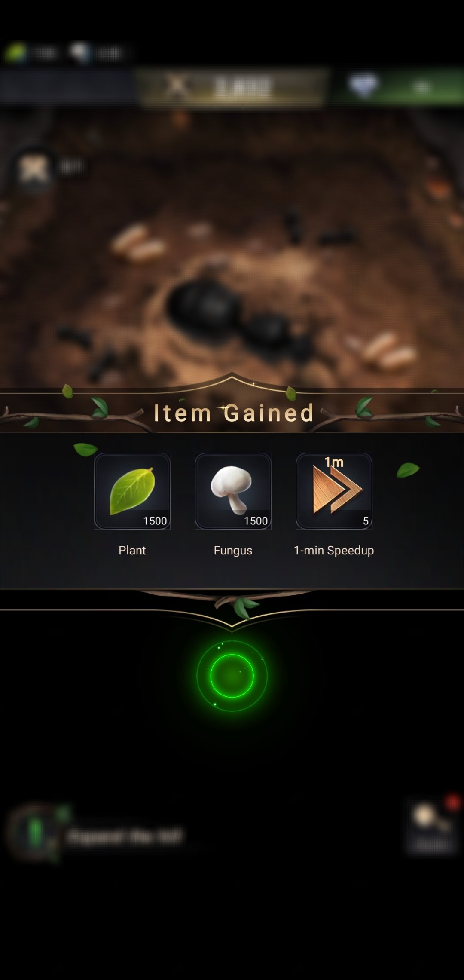Click the blurred 'Expand the' quest text
The width and height of the screenshot is (464, 980).
point(125,836)
